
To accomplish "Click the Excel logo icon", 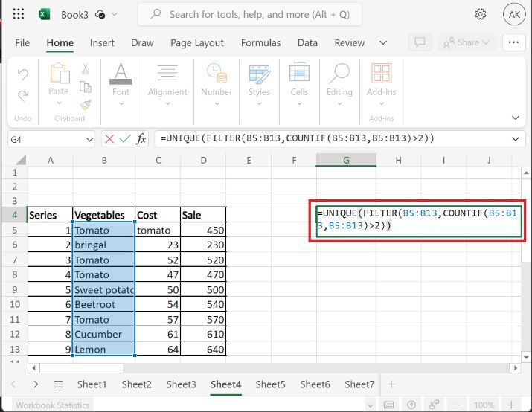I will (44, 14).
